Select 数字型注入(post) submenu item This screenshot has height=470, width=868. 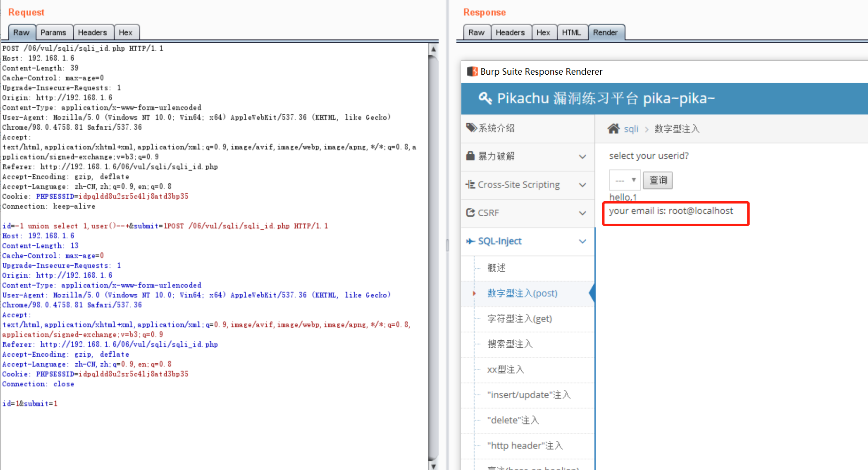tap(522, 293)
